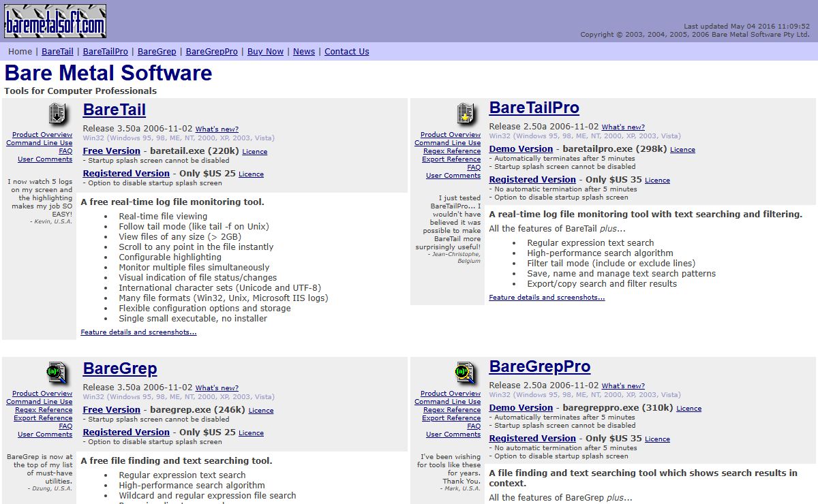Click the baremetalsoft.com logo image
818x504 pixels.
(55, 21)
